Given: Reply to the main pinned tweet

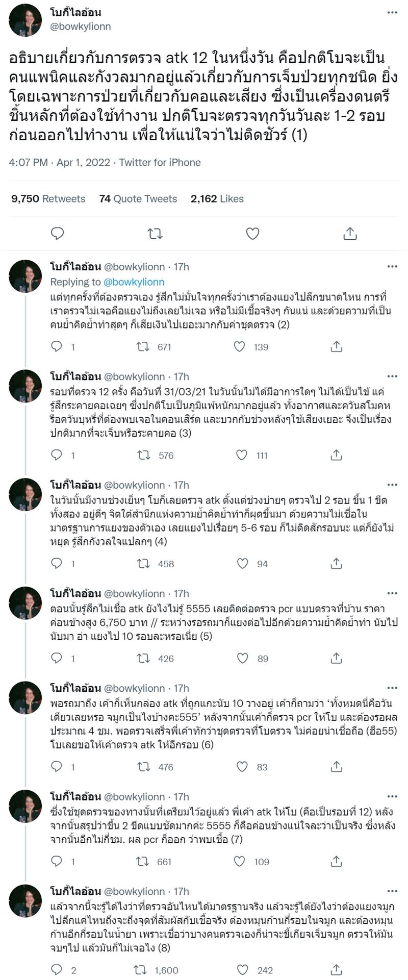Looking at the screenshot, I should [56, 234].
